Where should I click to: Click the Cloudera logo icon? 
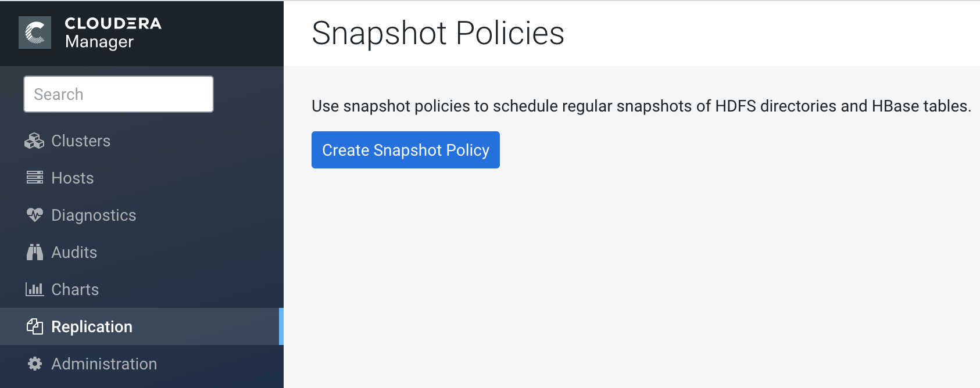click(35, 33)
